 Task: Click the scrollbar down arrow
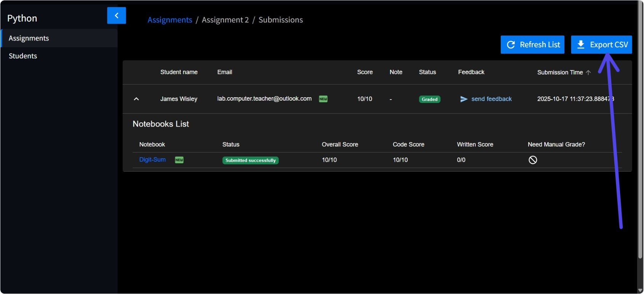tap(640, 290)
